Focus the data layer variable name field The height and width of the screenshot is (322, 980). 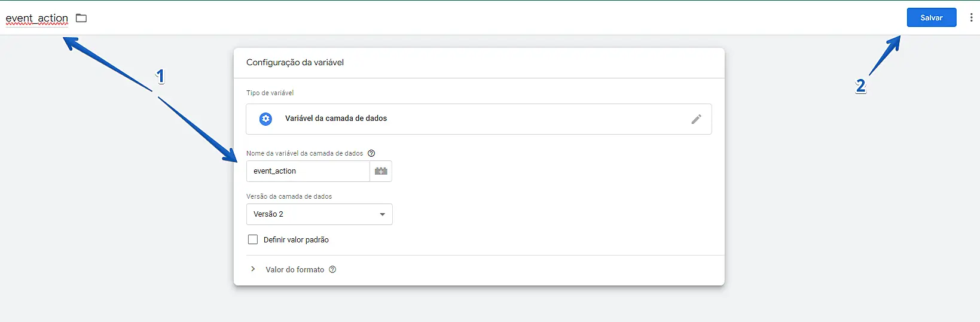pos(308,171)
